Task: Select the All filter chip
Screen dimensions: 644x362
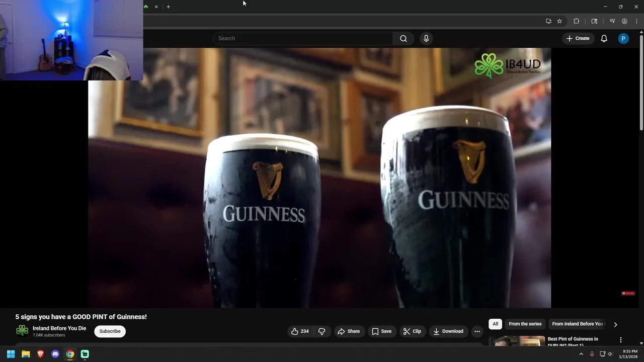Action: [495, 324]
